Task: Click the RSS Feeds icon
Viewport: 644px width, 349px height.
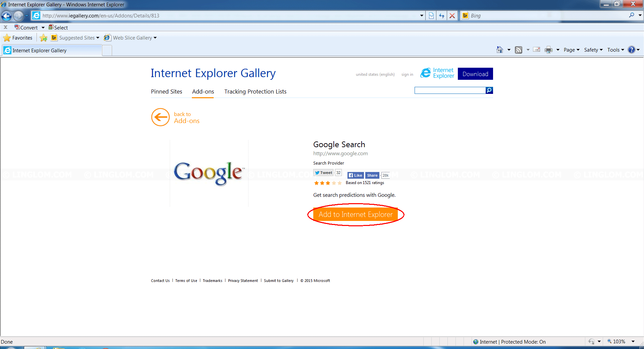Action: click(x=519, y=50)
